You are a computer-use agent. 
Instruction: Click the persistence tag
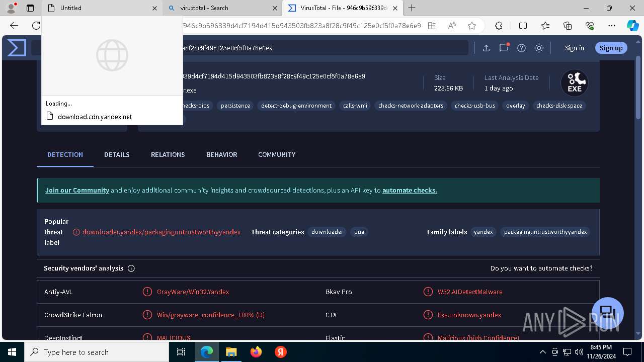235,106
